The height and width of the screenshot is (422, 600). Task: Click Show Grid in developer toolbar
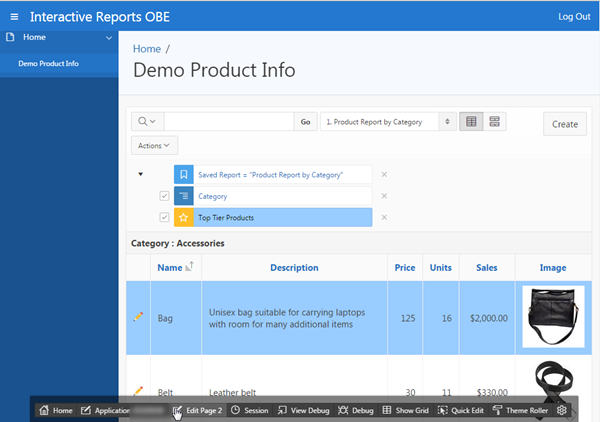[x=404, y=410]
